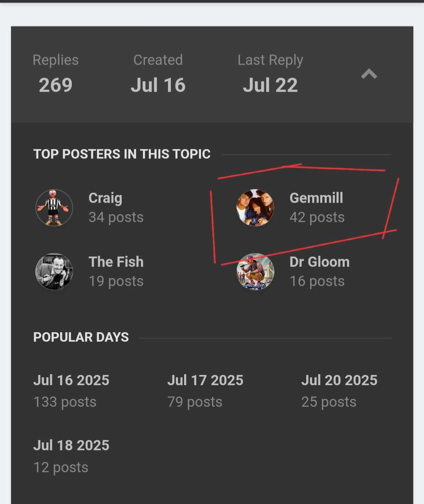Click the Popular Days heading
Screen dimensions: 424x504
(81, 337)
